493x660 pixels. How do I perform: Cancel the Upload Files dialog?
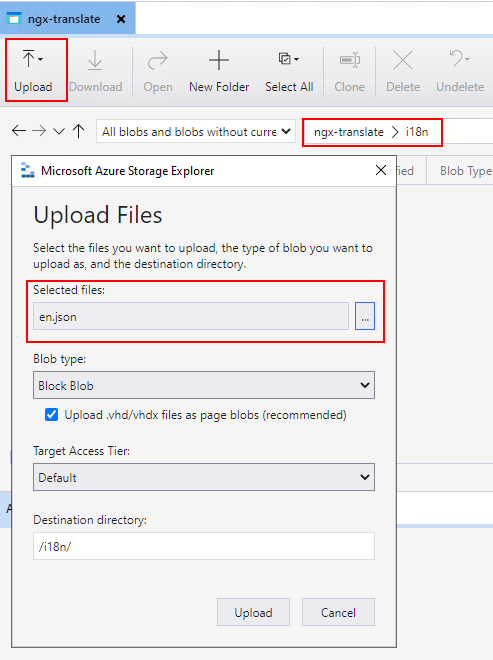tap(338, 612)
